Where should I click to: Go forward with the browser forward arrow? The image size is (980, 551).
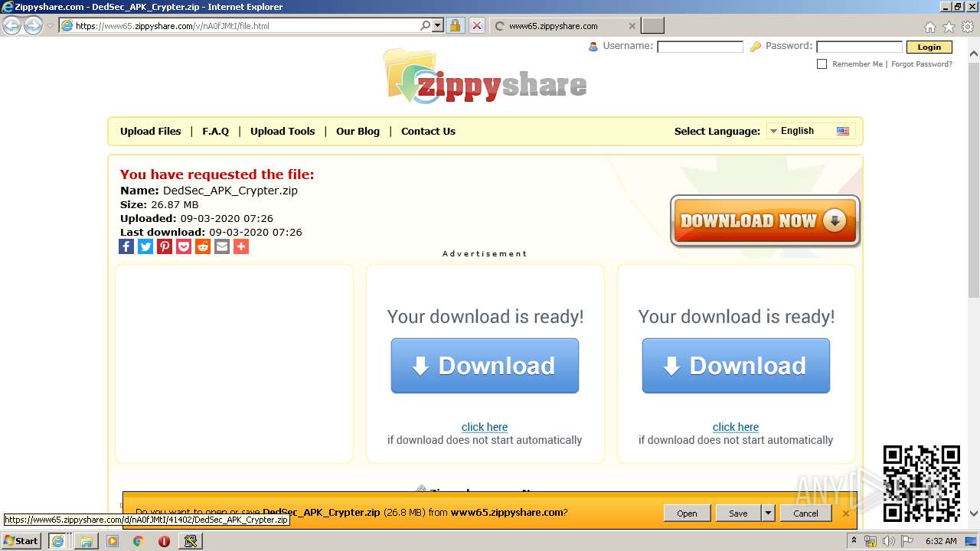click(x=33, y=25)
